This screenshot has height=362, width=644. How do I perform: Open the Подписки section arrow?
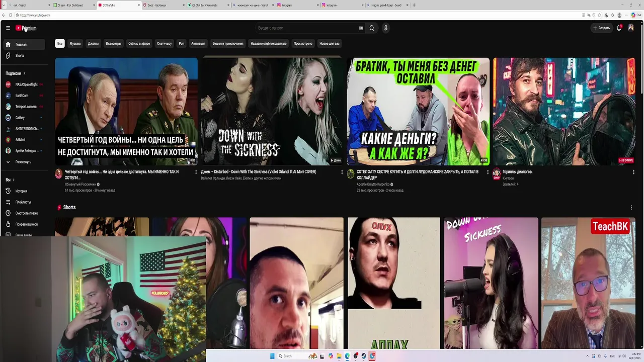click(24, 73)
